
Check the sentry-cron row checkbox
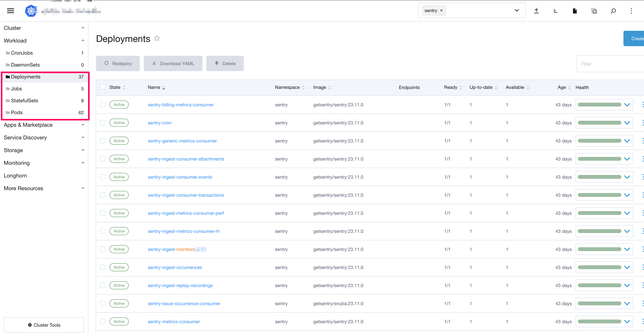coord(103,123)
